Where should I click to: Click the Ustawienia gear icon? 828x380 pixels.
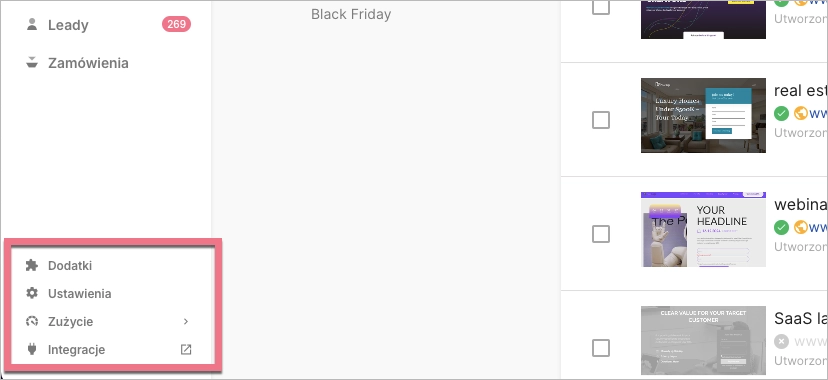click(x=32, y=293)
